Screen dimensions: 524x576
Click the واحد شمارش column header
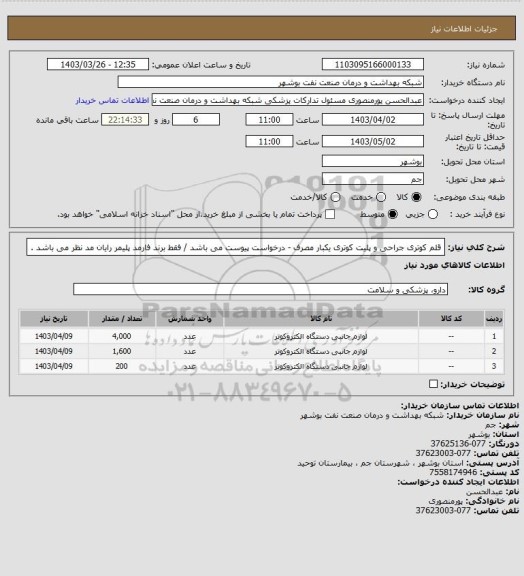pyautogui.click(x=190, y=318)
